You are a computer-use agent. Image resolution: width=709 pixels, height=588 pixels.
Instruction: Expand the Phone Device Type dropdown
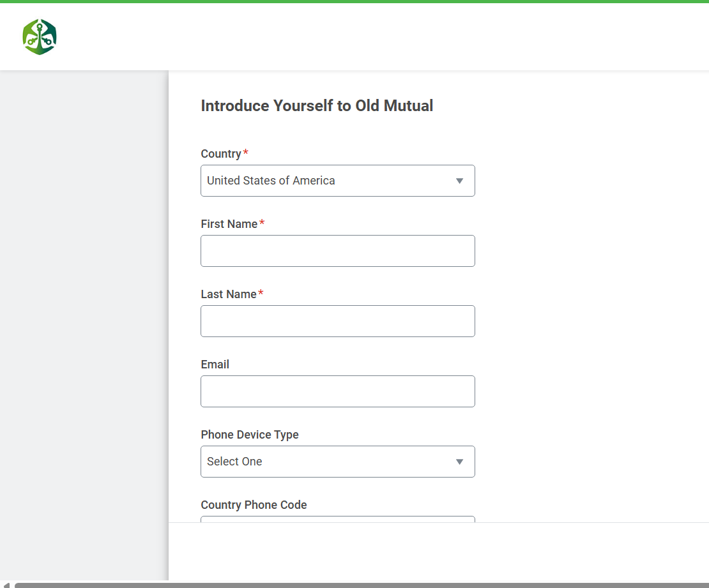(338, 462)
